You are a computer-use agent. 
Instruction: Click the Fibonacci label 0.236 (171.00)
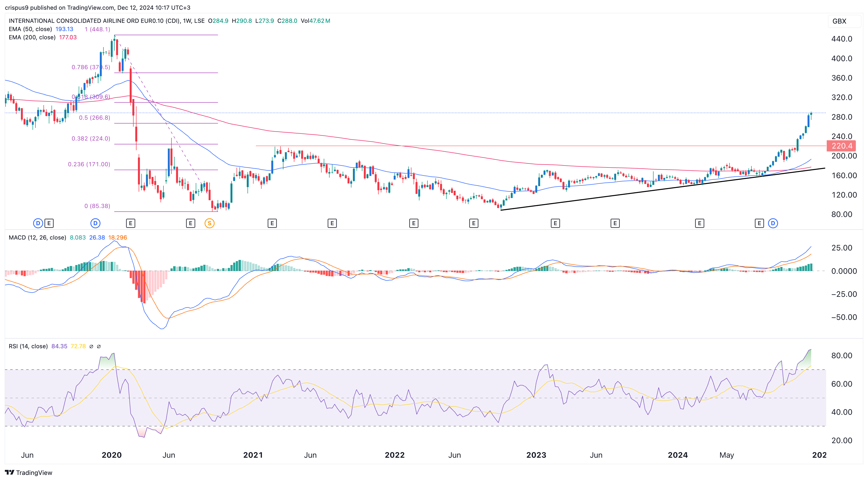(x=89, y=164)
